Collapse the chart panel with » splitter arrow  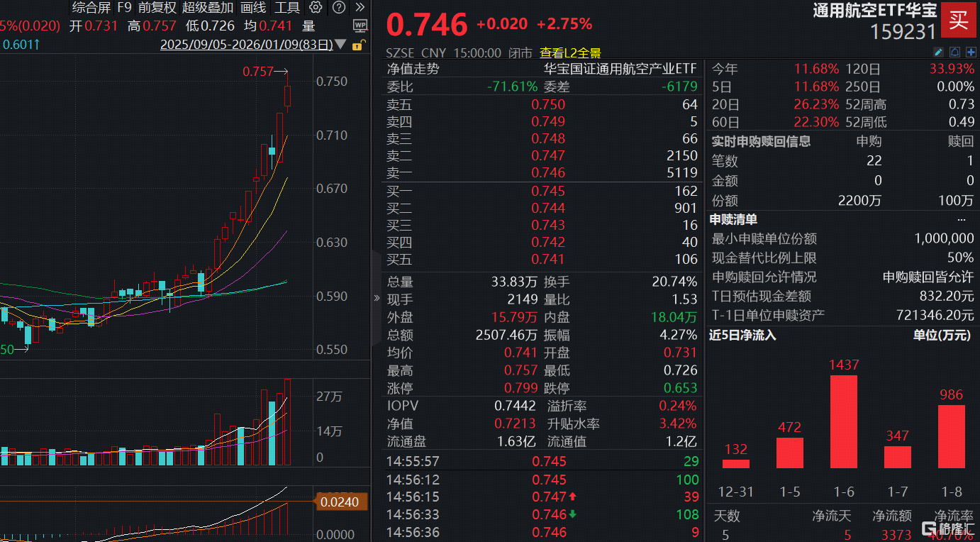click(377, 298)
